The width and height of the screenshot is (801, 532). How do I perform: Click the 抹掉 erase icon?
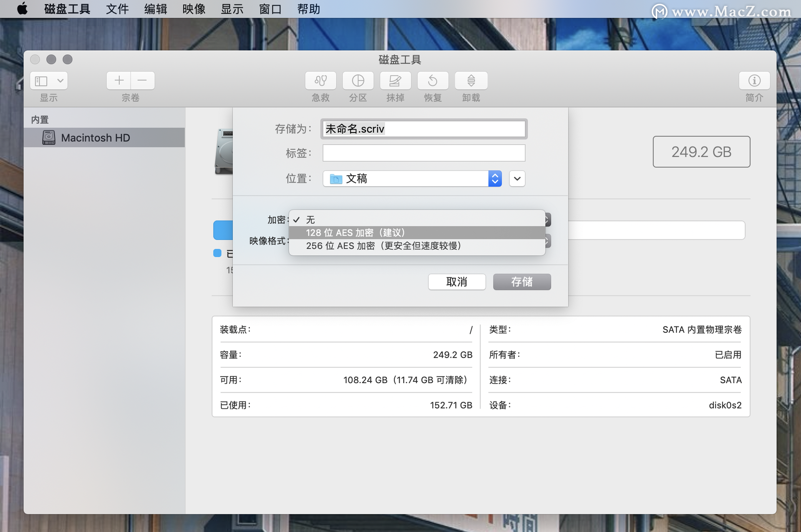tap(395, 80)
